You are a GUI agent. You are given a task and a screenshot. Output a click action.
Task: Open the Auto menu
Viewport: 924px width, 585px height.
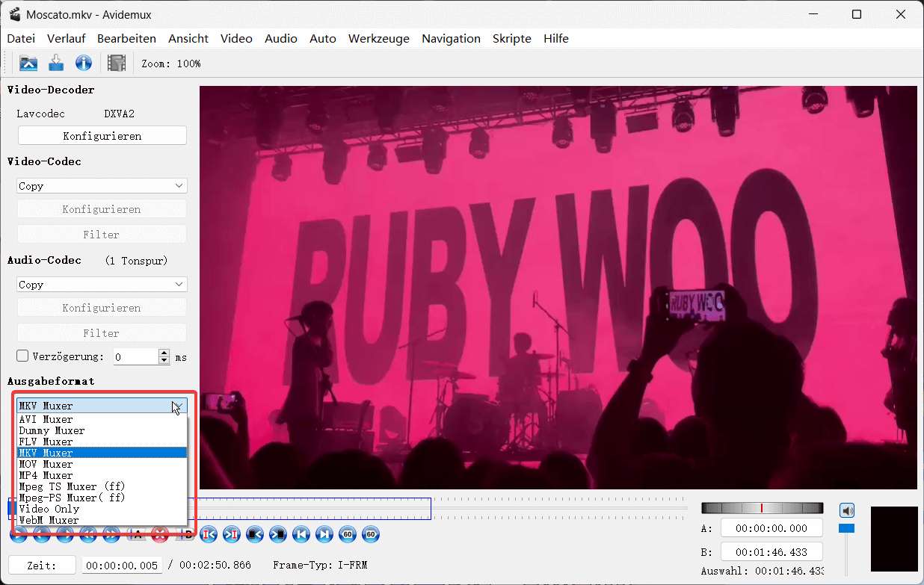(x=323, y=38)
